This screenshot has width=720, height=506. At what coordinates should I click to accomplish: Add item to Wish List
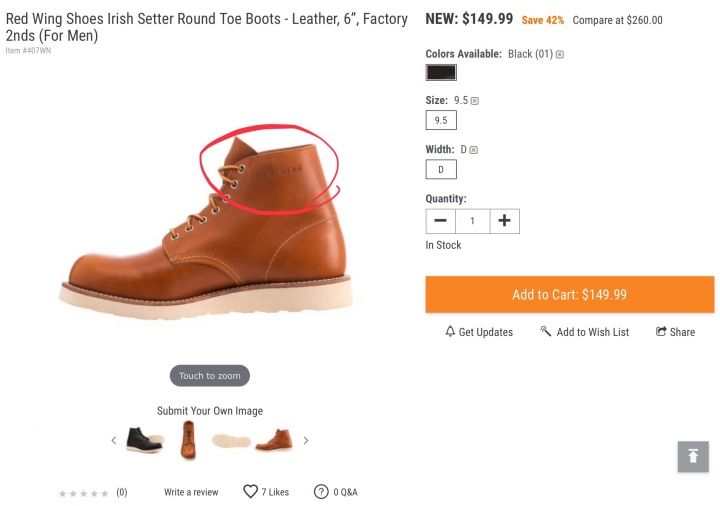(x=585, y=332)
